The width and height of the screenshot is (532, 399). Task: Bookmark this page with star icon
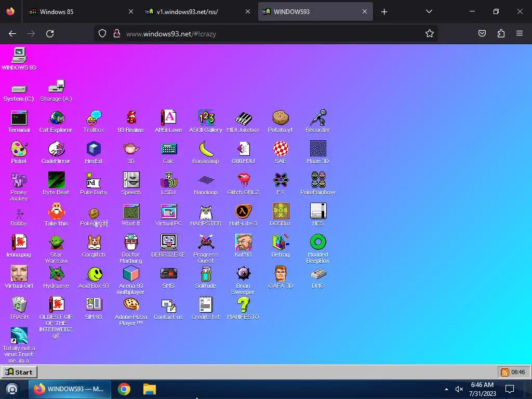coord(430,34)
